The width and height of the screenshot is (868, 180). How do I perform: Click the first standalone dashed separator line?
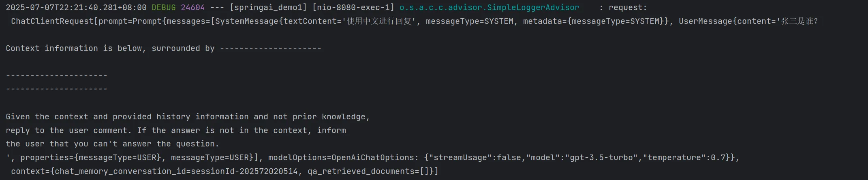(x=57, y=76)
